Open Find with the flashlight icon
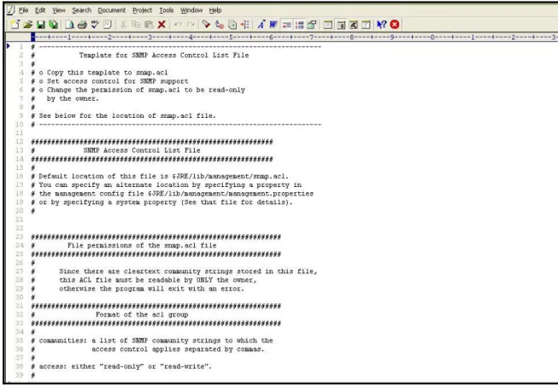 tap(206, 25)
